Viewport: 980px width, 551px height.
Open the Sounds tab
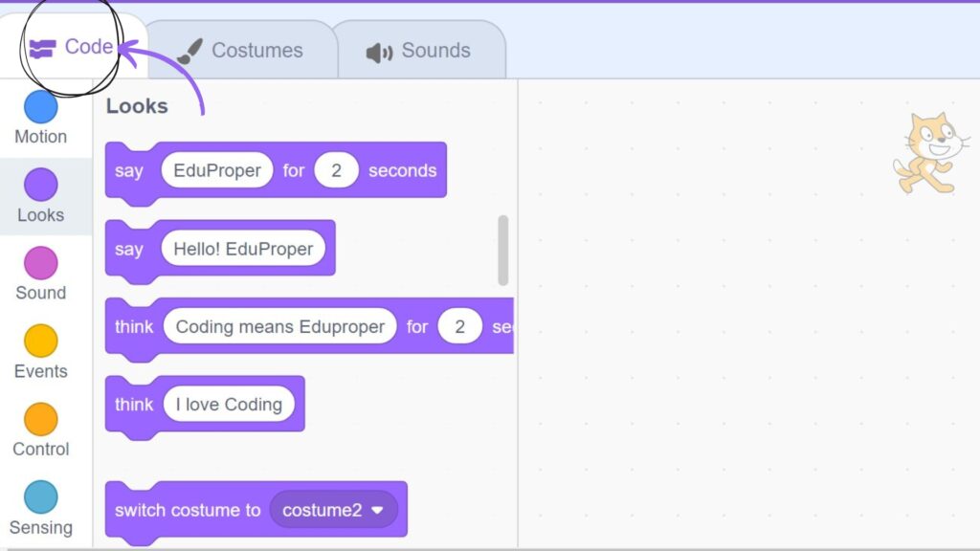(x=420, y=50)
